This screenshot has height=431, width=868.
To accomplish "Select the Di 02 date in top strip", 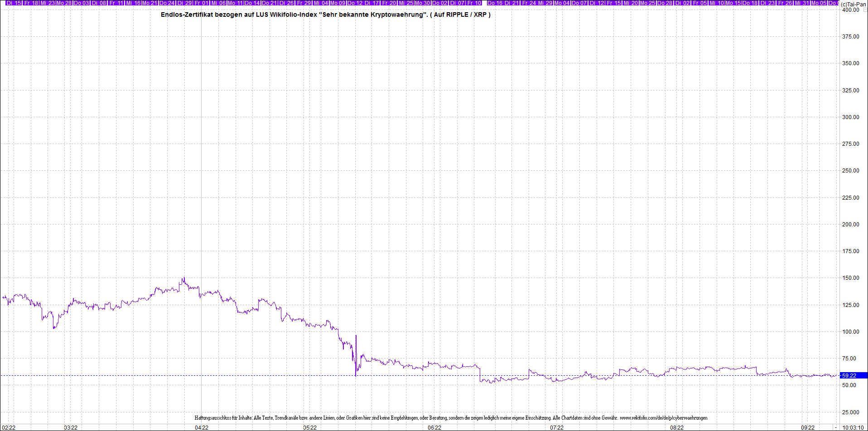I will tap(682, 3).
